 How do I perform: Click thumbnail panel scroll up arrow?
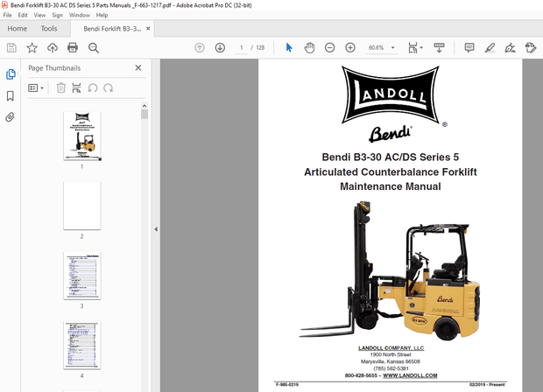tap(145, 106)
